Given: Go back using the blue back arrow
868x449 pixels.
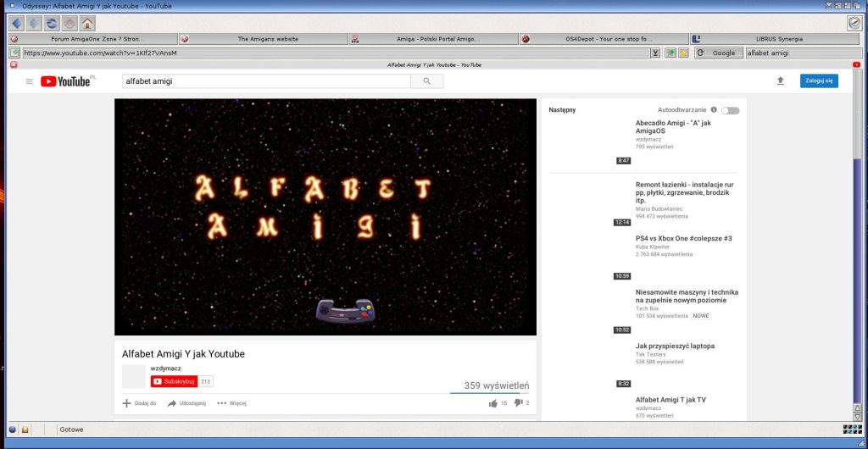Looking at the screenshot, I should tap(17, 23).
